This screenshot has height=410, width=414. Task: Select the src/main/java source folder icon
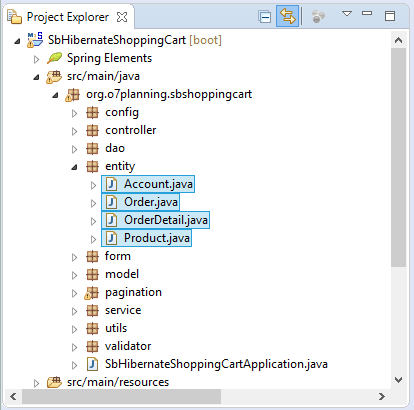tap(54, 77)
